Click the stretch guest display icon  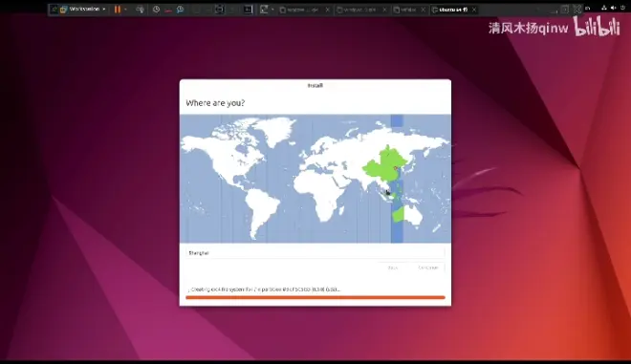(264, 10)
